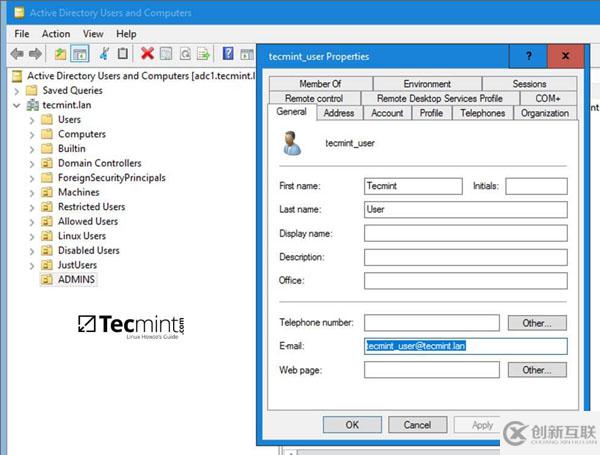Click Other next to Web page
600x455 pixels.
point(537,370)
